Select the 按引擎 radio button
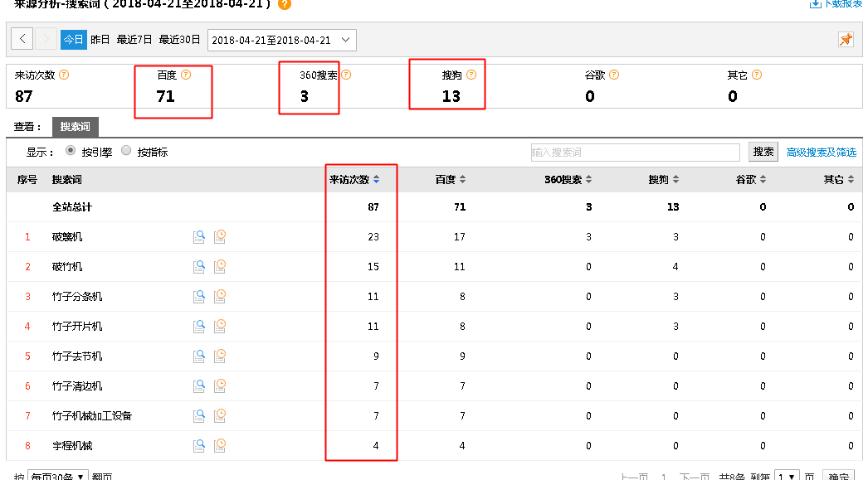 pyautogui.click(x=71, y=151)
